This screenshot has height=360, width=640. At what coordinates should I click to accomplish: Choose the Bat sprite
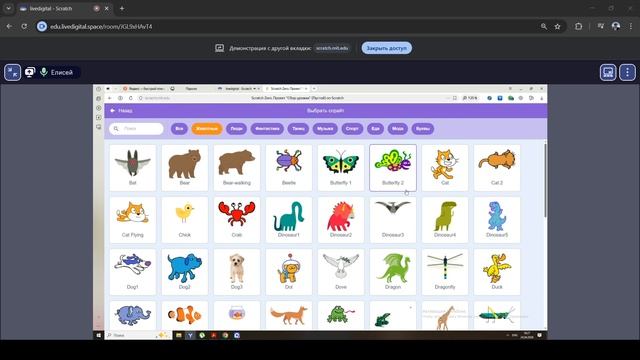133,167
